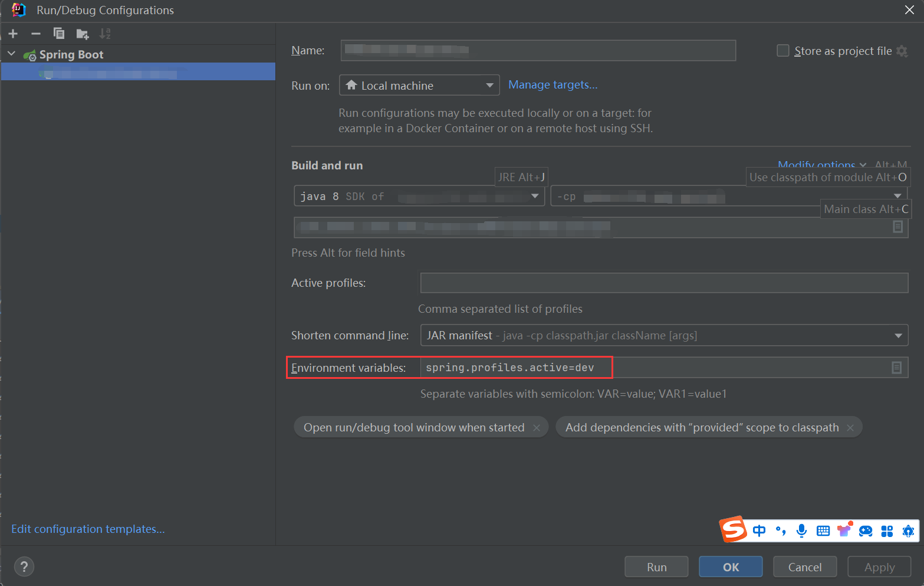Viewport: 924px width, 586px height.
Task: Open the Modify options menu
Action: click(x=822, y=165)
